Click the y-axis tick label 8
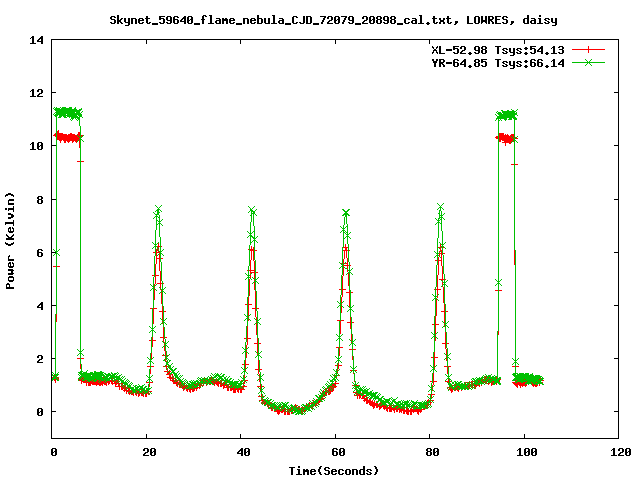The image size is (640, 480). 40,200
